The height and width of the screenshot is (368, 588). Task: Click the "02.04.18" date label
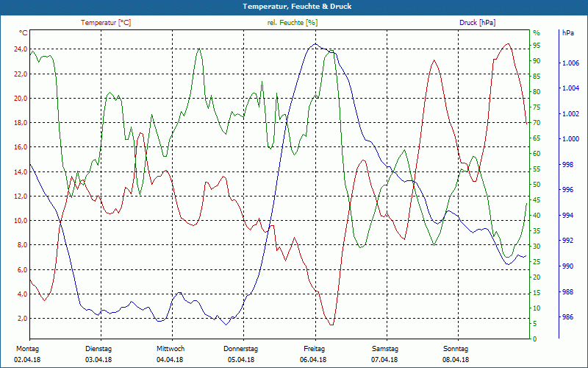click(27, 360)
